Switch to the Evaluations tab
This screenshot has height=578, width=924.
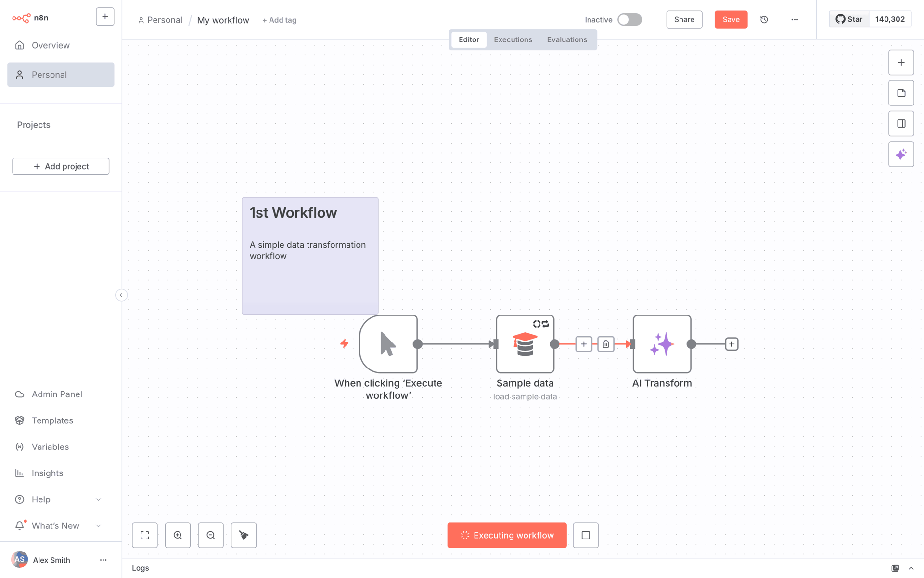(567, 39)
